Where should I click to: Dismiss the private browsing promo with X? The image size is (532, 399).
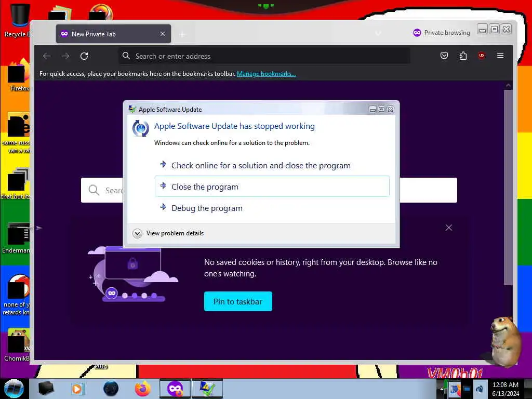[448, 228]
